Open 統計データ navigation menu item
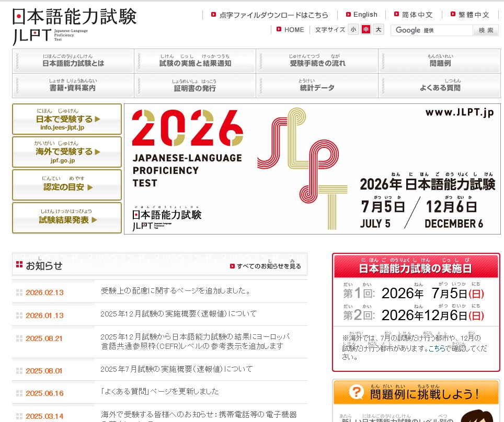Image resolution: width=504 pixels, height=422 pixels. point(317,86)
